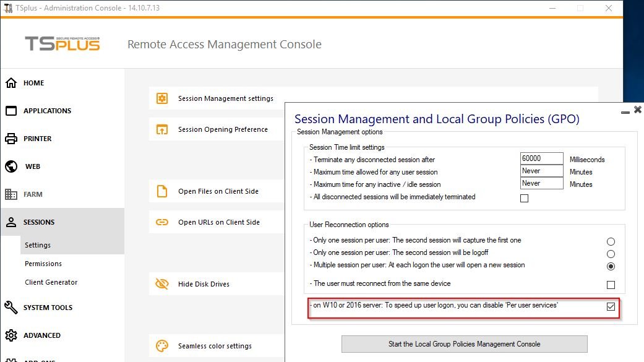This screenshot has height=362, width=644.
Task: Open the Permissions submenu item
Action: [43, 264]
